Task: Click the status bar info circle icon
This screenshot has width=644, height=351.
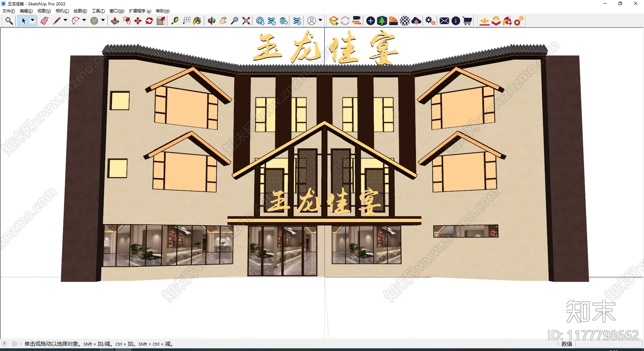Action: pos(14,344)
